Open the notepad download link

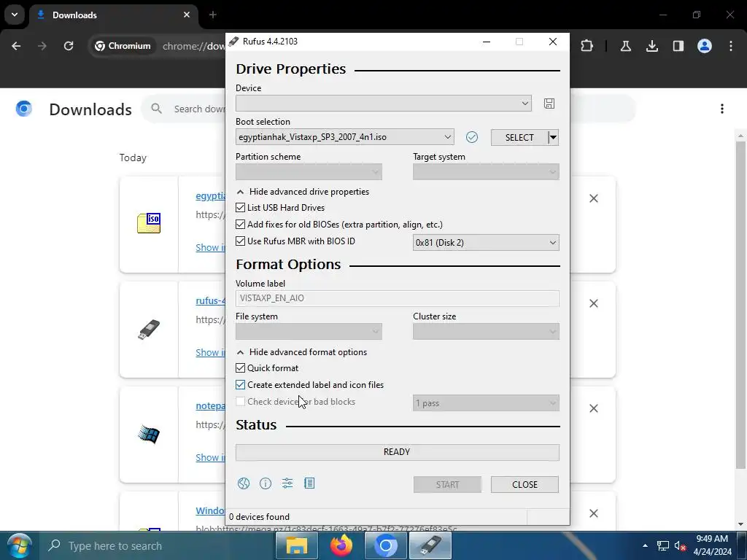click(210, 405)
